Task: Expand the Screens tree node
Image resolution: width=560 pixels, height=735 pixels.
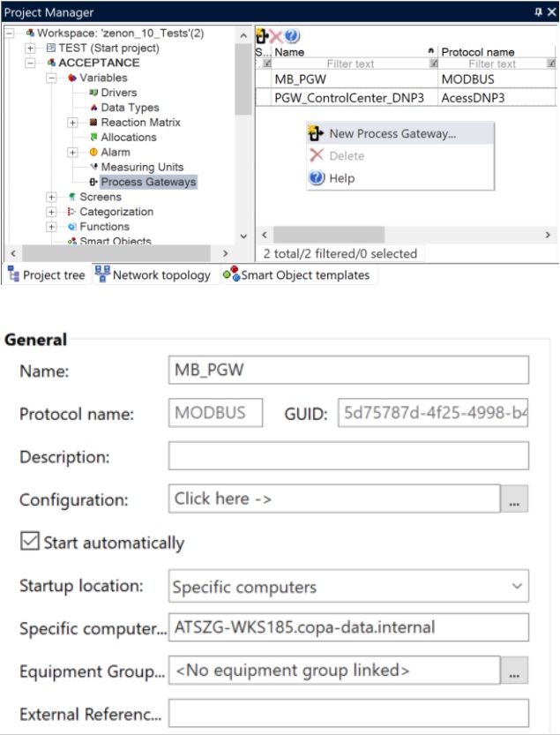Action: point(52,197)
